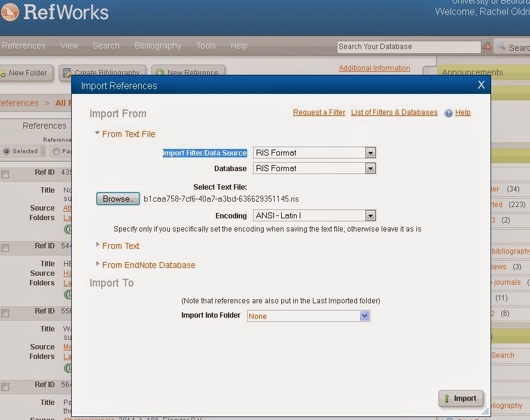Tick the checkbox for Ref ID 435 row
The width and height of the screenshot is (530, 420).
click(x=5, y=174)
